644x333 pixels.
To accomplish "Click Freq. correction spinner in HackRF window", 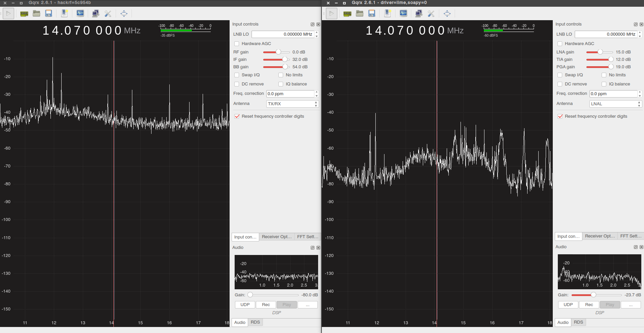I will pos(290,94).
